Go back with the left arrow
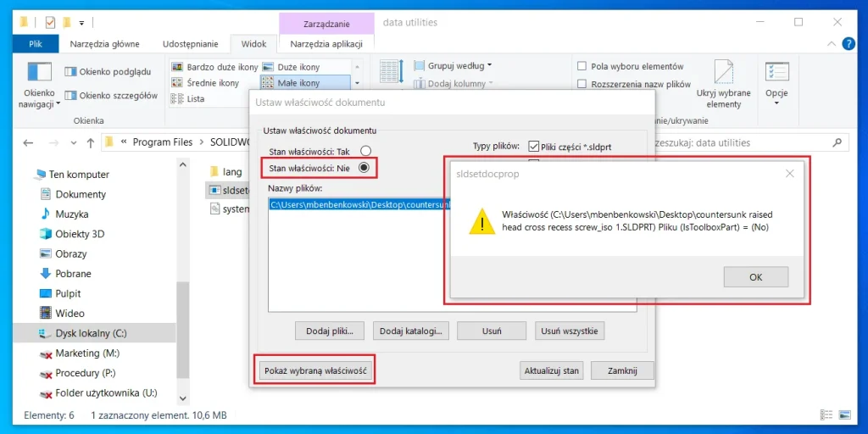 tap(28, 142)
